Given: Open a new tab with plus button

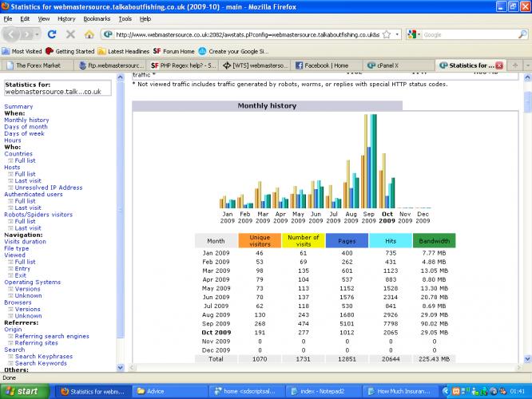Looking at the screenshot, I should (515, 65).
